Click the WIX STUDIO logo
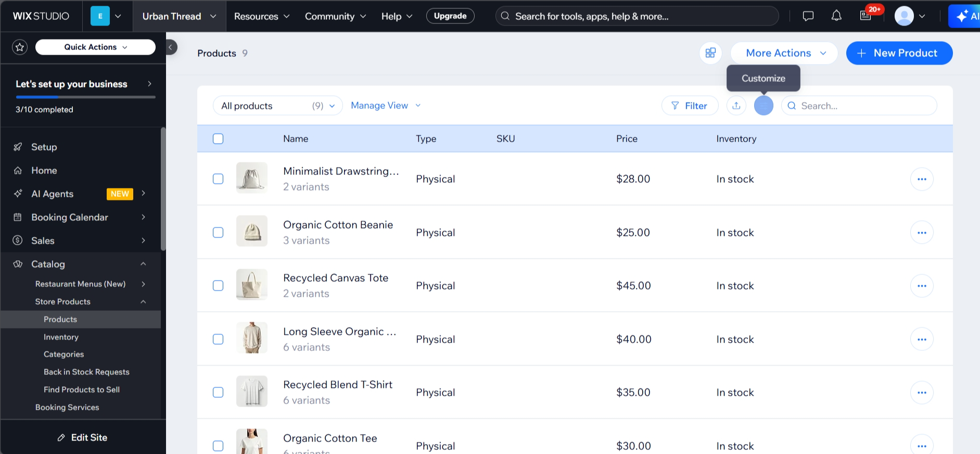980x454 pixels. pyautogui.click(x=41, y=16)
